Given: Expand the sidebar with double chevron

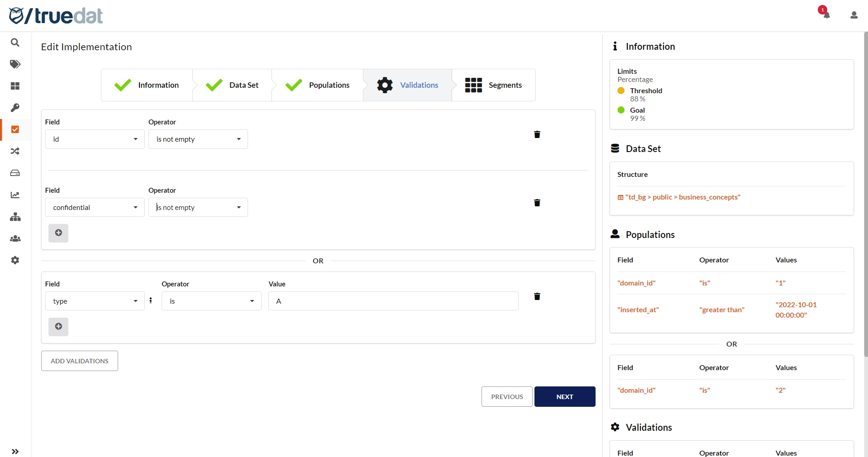Looking at the screenshot, I should [15, 451].
